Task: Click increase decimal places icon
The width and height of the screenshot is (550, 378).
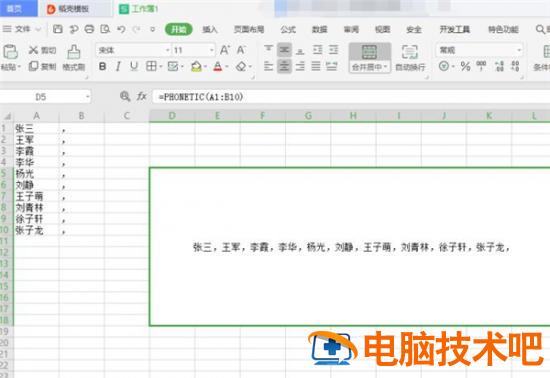Action: click(x=499, y=66)
